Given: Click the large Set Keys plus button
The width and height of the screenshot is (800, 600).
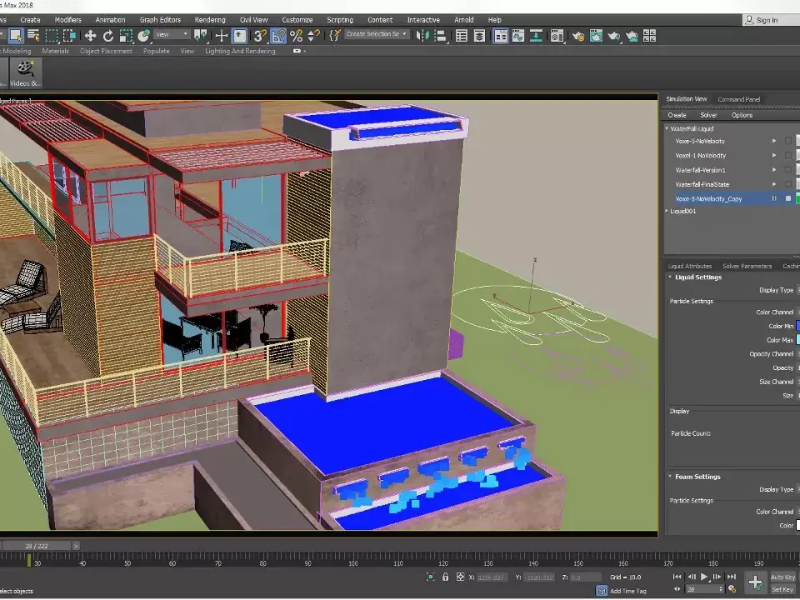Looking at the screenshot, I should [x=755, y=583].
